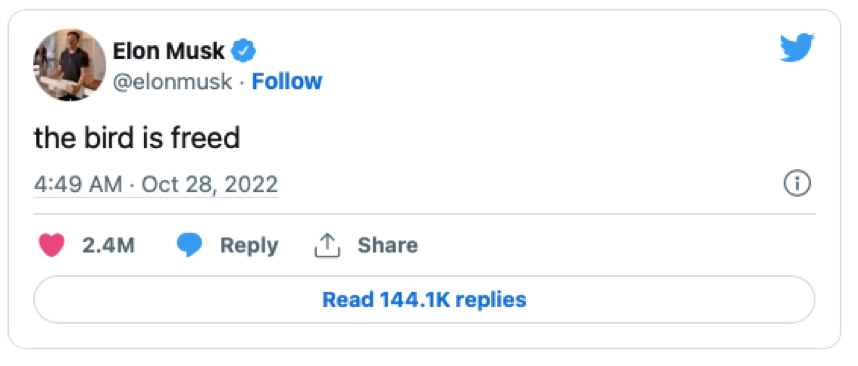Open Read 144.1K replies button
The image size is (858, 366).
[x=424, y=299]
